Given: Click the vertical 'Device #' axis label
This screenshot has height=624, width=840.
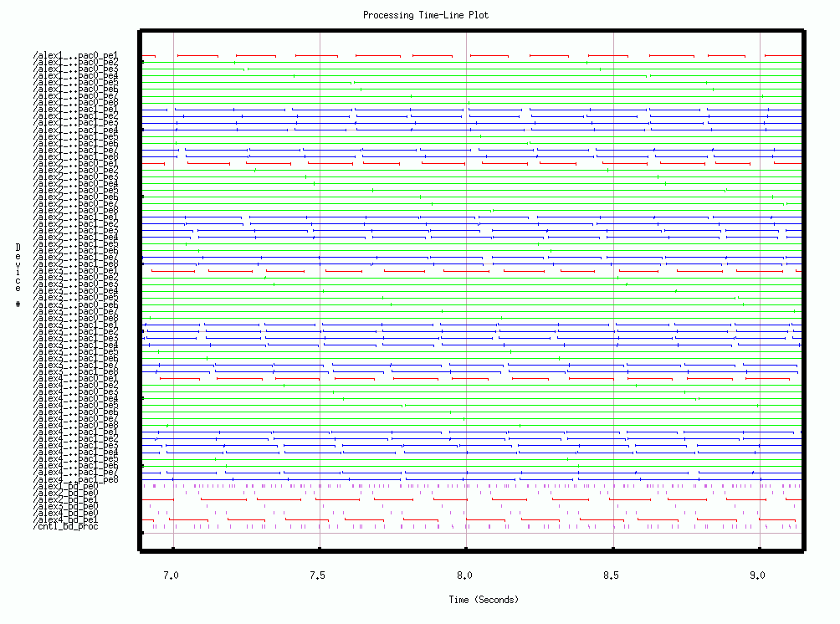Looking at the screenshot, I should pos(18,274).
